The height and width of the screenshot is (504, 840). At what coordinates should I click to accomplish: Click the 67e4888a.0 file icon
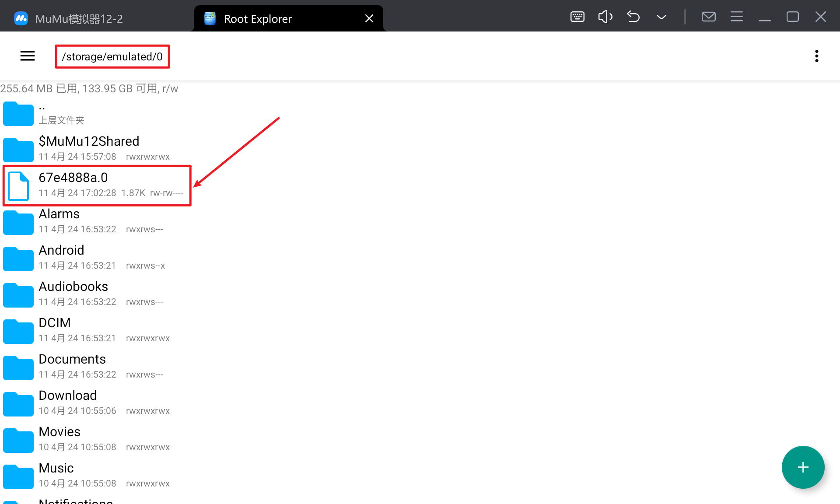(x=18, y=186)
